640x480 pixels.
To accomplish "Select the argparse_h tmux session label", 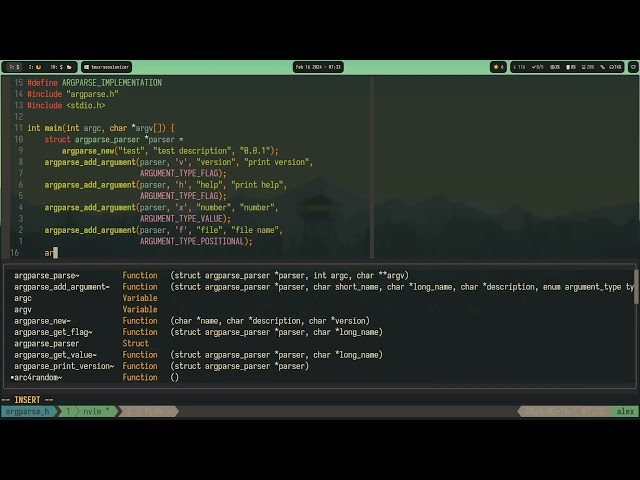I will [27, 411].
